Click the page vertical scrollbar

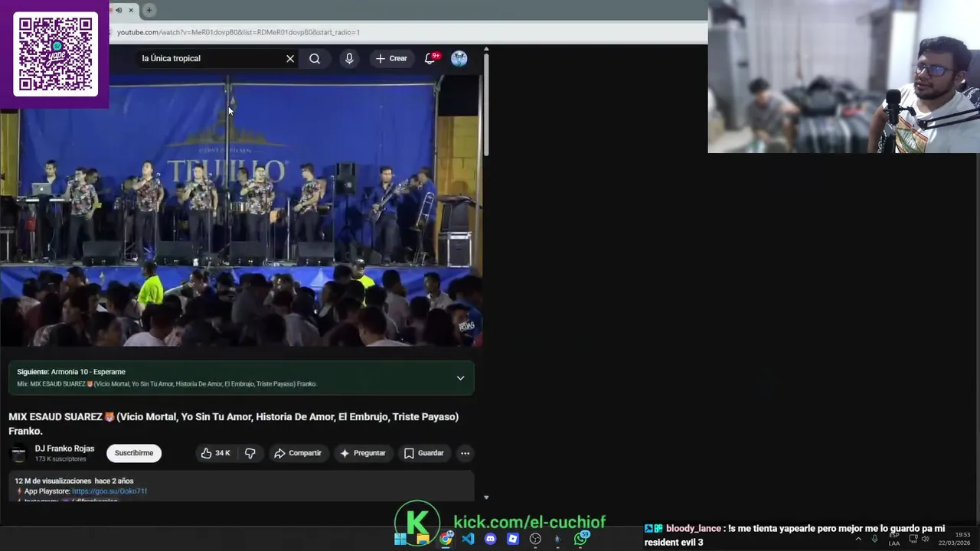pos(486,103)
